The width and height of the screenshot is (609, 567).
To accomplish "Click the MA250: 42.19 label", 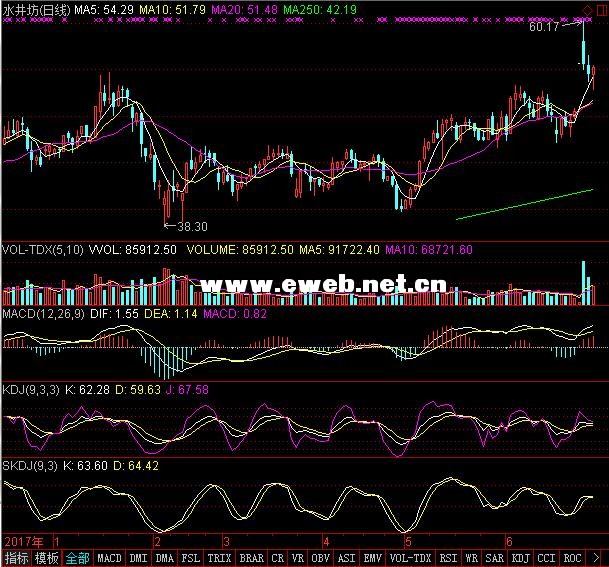I will [320, 10].
